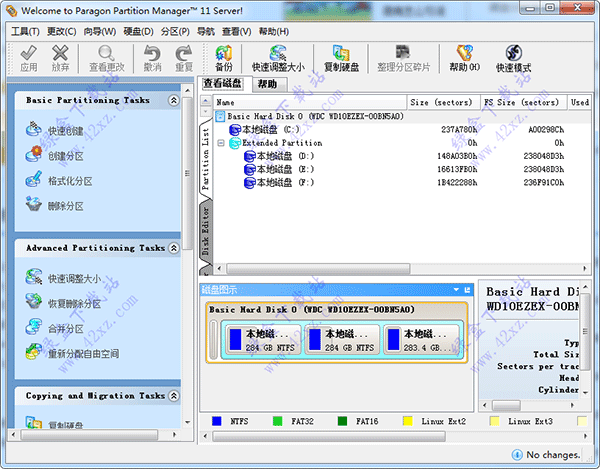
Task: Open 查看更改 magnifier toolbar icon
Action: (106, 53)
